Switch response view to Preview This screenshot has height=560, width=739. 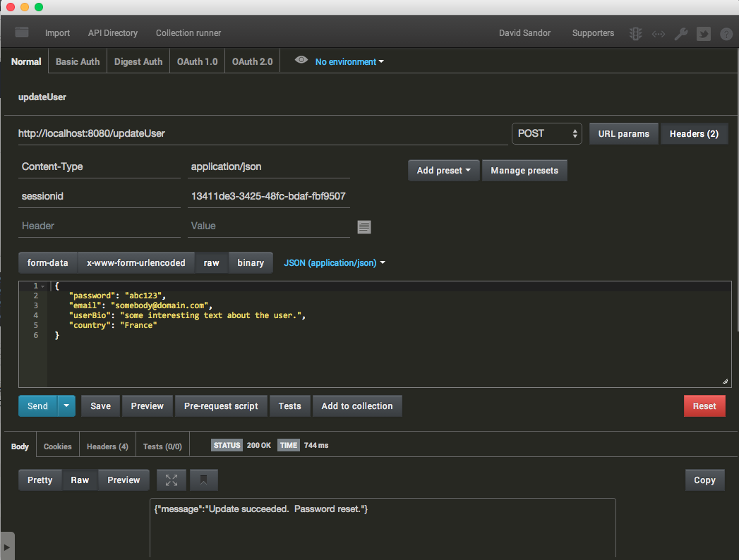pyautogui.click(x=124, y=480)
